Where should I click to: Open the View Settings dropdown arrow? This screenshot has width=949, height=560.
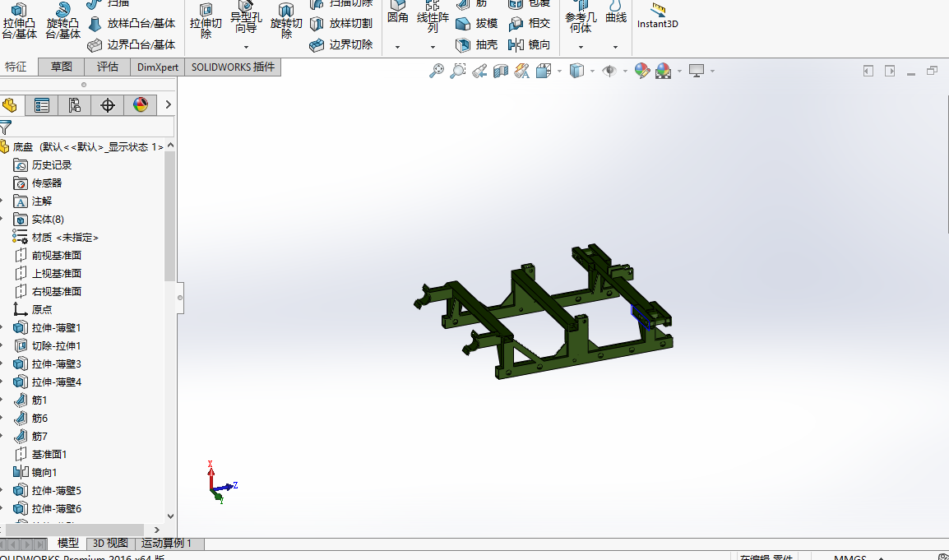712,72
